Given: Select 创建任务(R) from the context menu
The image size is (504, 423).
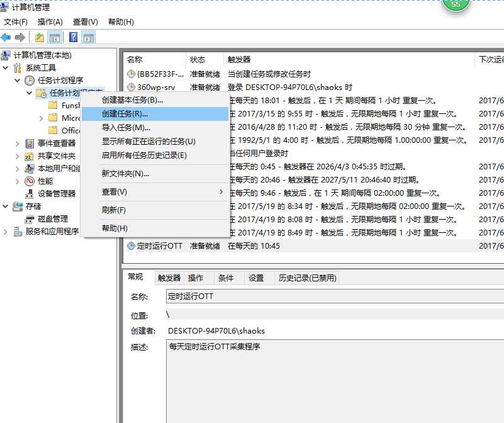Looking at the screenshot, I should tap(126, 114).
